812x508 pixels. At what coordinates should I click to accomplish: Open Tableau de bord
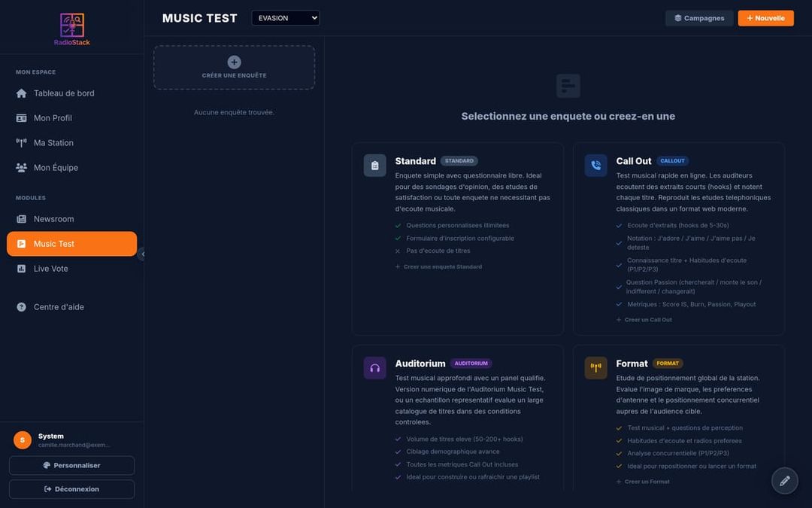tap(72, 93)
